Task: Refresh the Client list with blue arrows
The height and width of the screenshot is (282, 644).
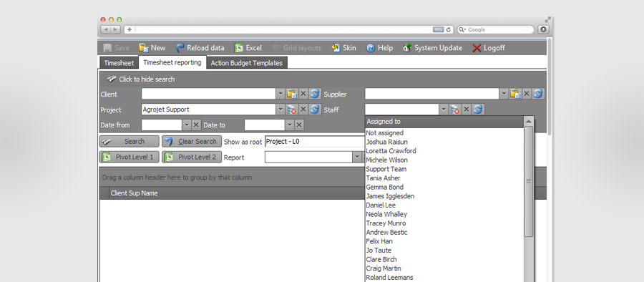Action: pos(315,94)
